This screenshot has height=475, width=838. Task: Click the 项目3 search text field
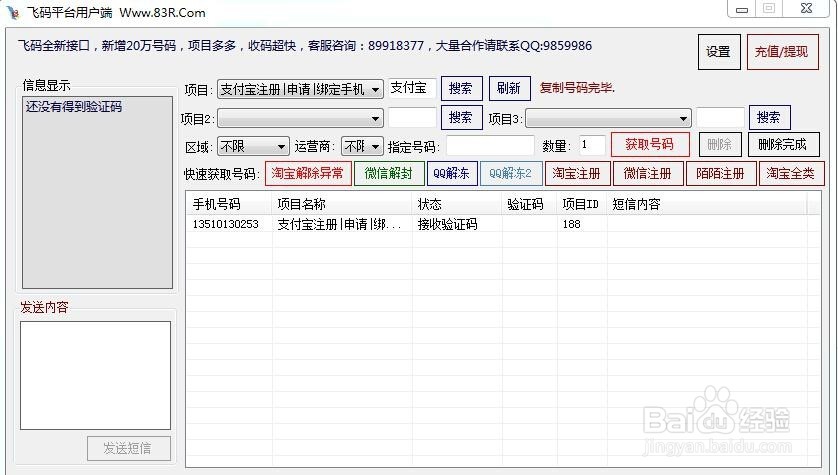720,118
